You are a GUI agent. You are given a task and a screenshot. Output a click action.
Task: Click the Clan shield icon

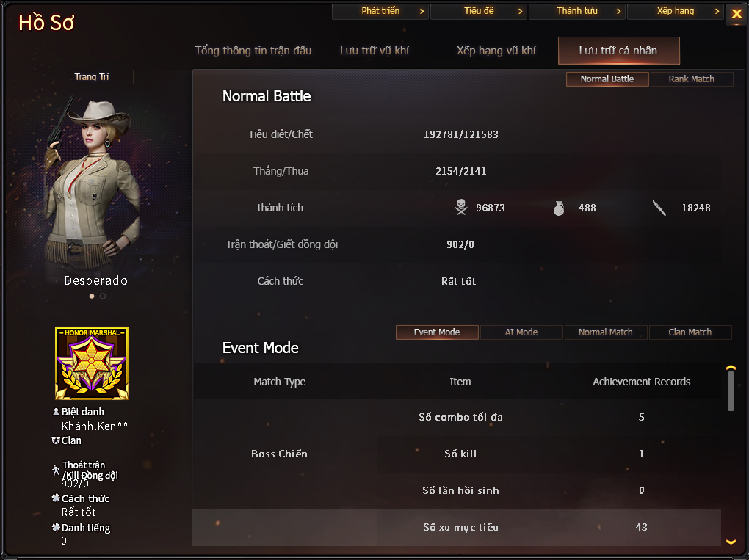coord(56,440)
